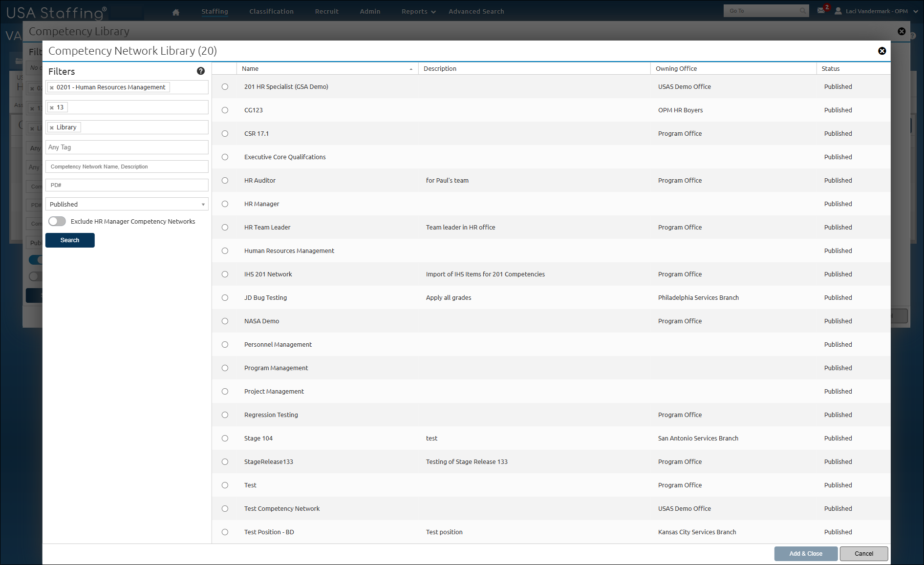The image size is (924, 565).
Task: Select the Program Management radio button
Action: 225,368
